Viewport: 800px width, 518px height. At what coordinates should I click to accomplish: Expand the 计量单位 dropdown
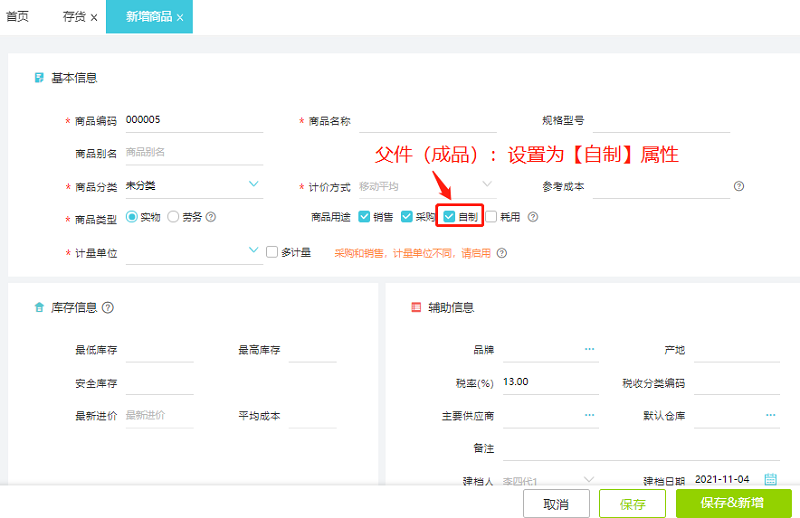253,250
